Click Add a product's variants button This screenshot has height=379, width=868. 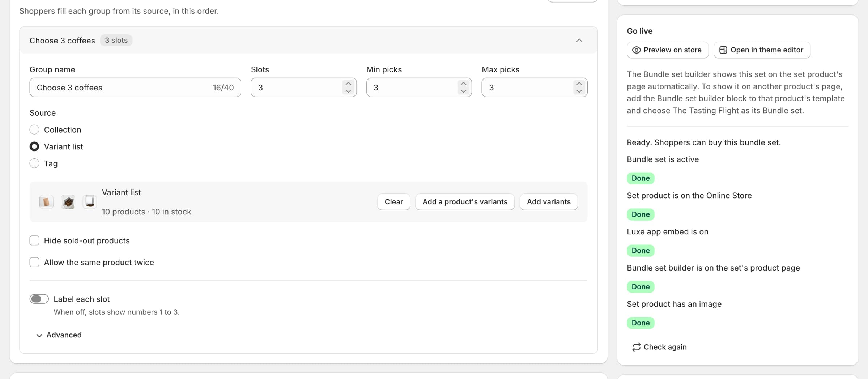(x=465, y=202)
